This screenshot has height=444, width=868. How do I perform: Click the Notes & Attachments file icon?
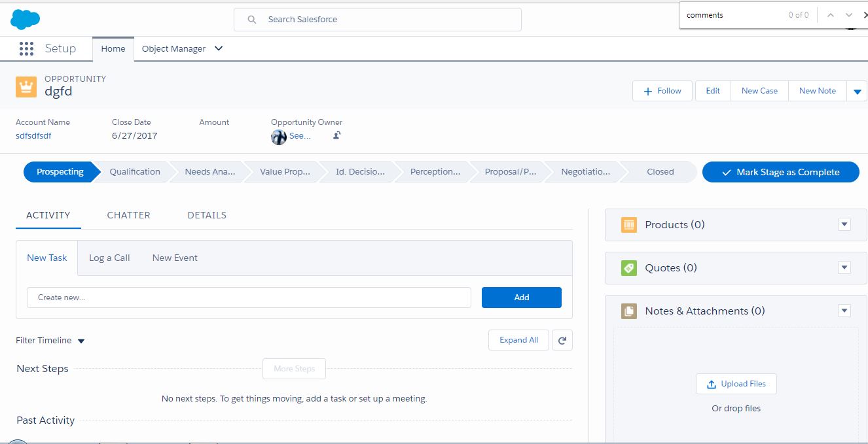coord(628,311)
